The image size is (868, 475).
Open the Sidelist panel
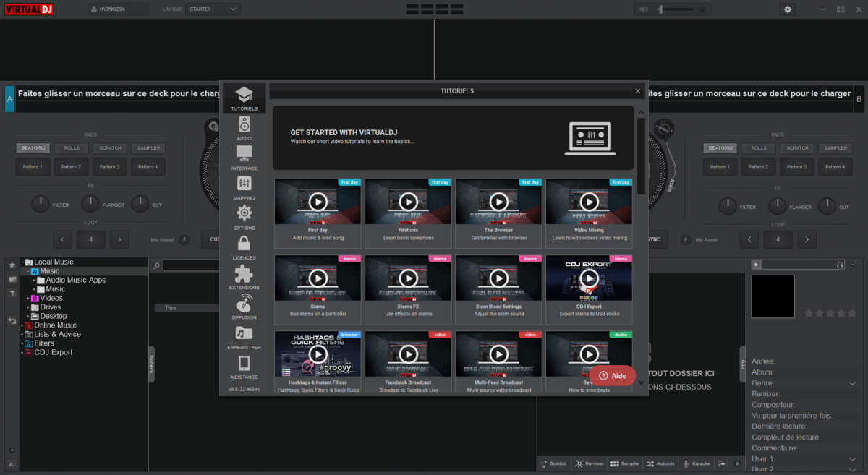pyautogui.click(x=553, y=463)
